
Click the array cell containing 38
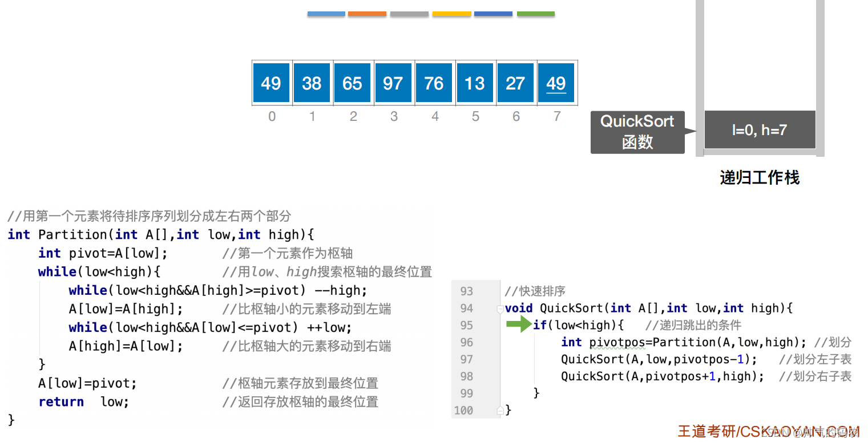pyautogui.click(x=312, y=83)
